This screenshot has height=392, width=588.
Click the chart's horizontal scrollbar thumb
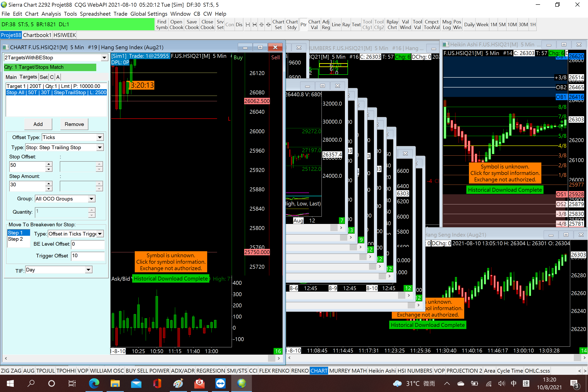[271, 358]
